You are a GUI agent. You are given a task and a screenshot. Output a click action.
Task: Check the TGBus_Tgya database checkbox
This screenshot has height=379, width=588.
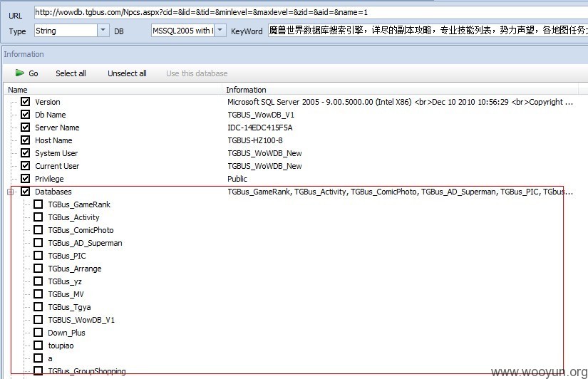click(38, 306)
